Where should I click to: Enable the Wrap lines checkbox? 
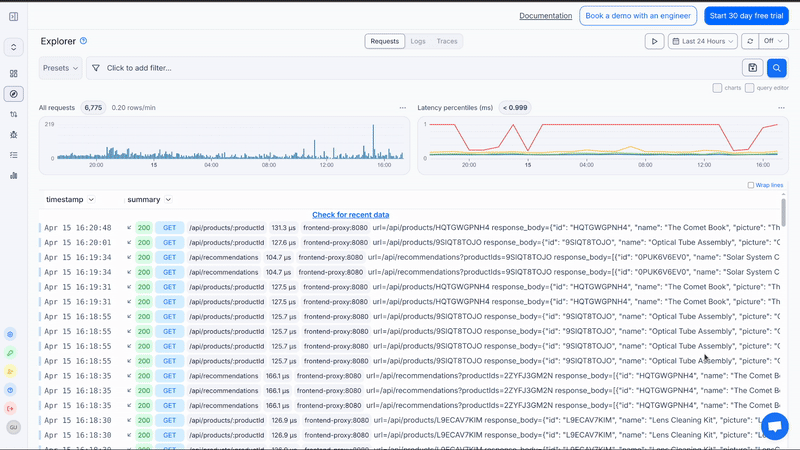click(751, 185)
